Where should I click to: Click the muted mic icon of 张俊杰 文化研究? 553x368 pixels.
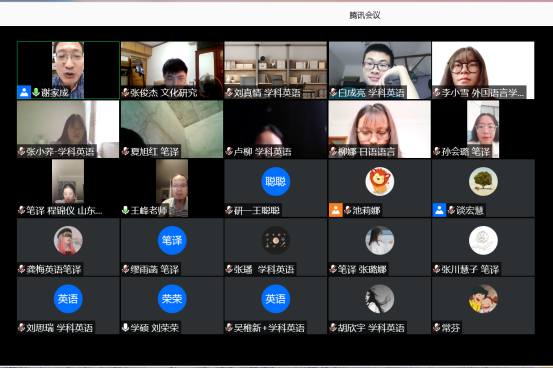[x=126, y=93]
